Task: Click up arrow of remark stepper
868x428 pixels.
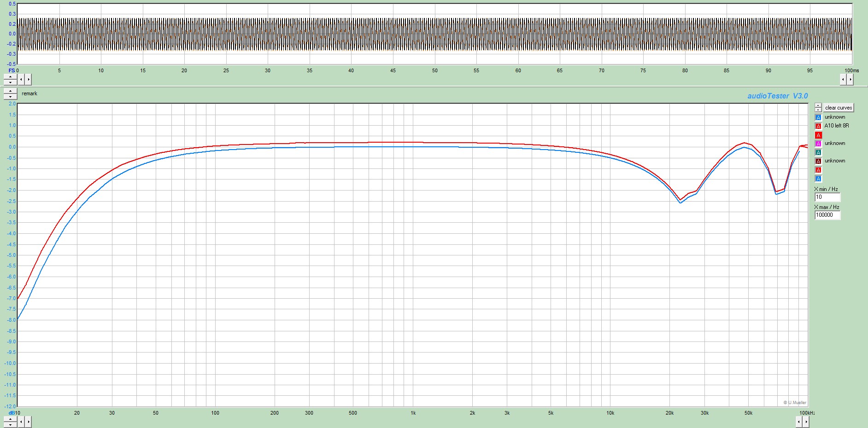Action: pyautogui.click(x=10, y=91)
